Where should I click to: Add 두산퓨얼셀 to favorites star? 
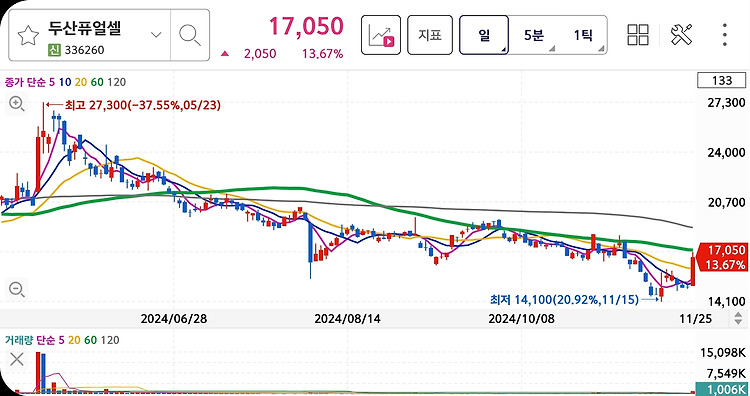point(28,36)
